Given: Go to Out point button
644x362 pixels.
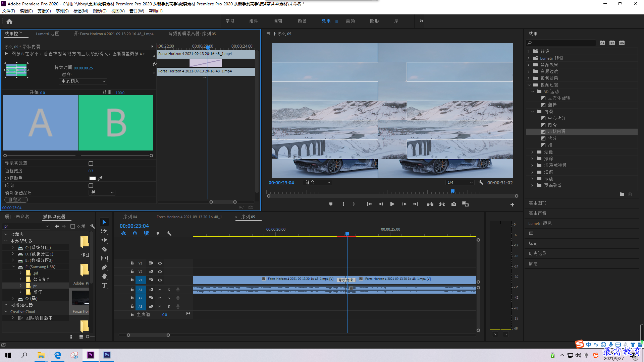Looking at the screenshot, I should tap(416, 204).
